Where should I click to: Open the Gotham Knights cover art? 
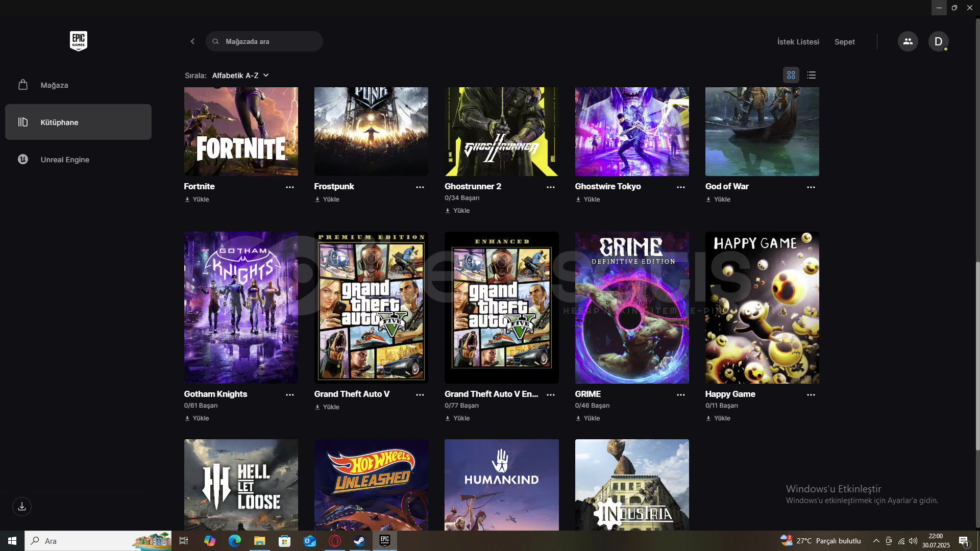[x=241, y=308]
